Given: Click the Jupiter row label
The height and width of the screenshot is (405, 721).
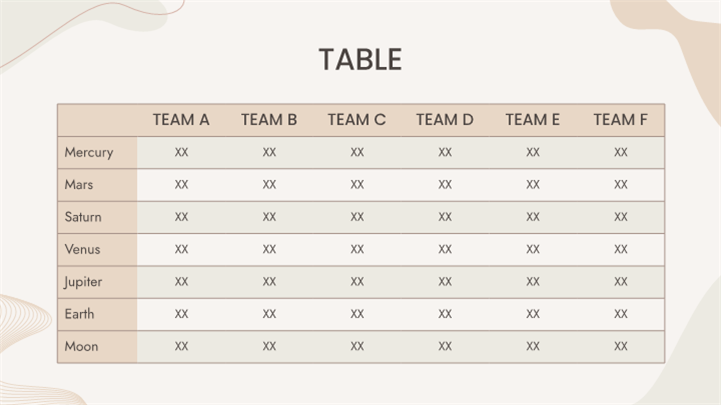Looking at the screenshot, I should (83, 282).
